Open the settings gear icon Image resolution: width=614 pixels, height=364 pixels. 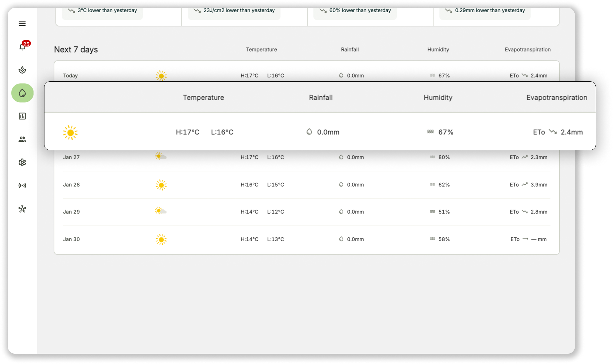tap(22, 162)
